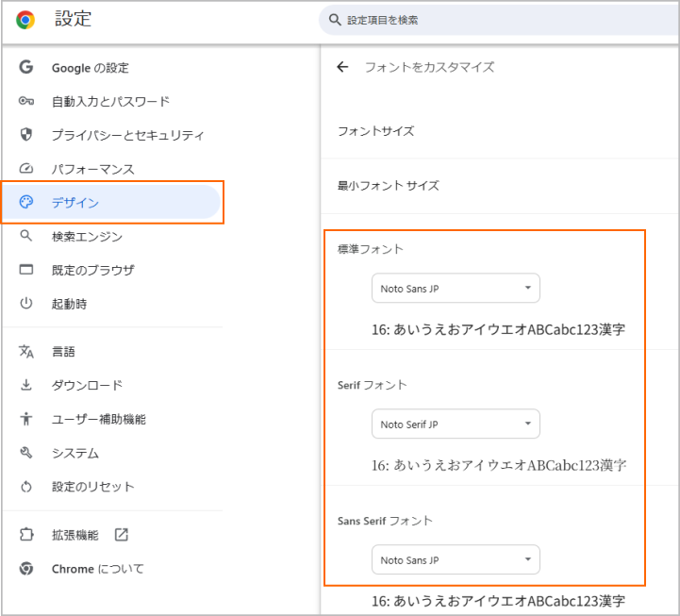
Task: Click the palette icon for デザイン
Action: 26,202
